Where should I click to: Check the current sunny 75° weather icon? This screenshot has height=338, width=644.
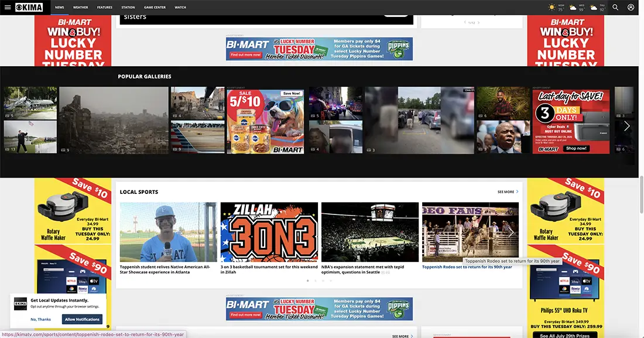[x=551, y=8]
